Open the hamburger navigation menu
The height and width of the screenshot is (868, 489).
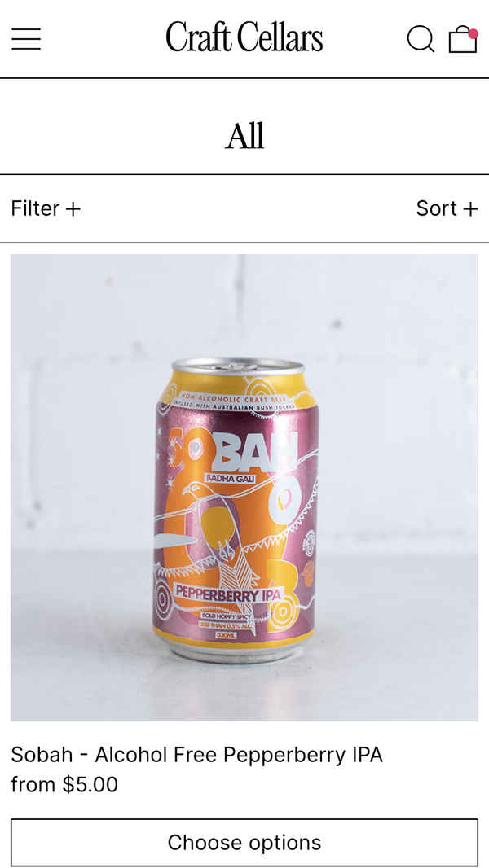coord(26,39)
